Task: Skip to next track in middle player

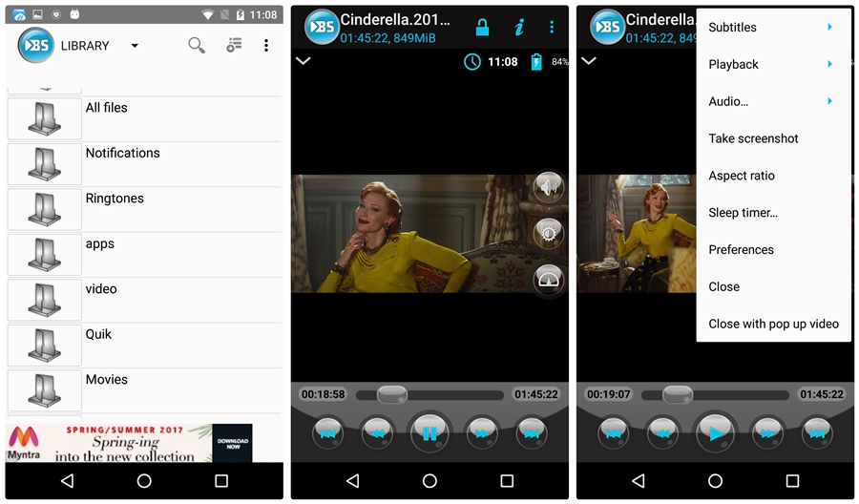Action: coord(532,433)
